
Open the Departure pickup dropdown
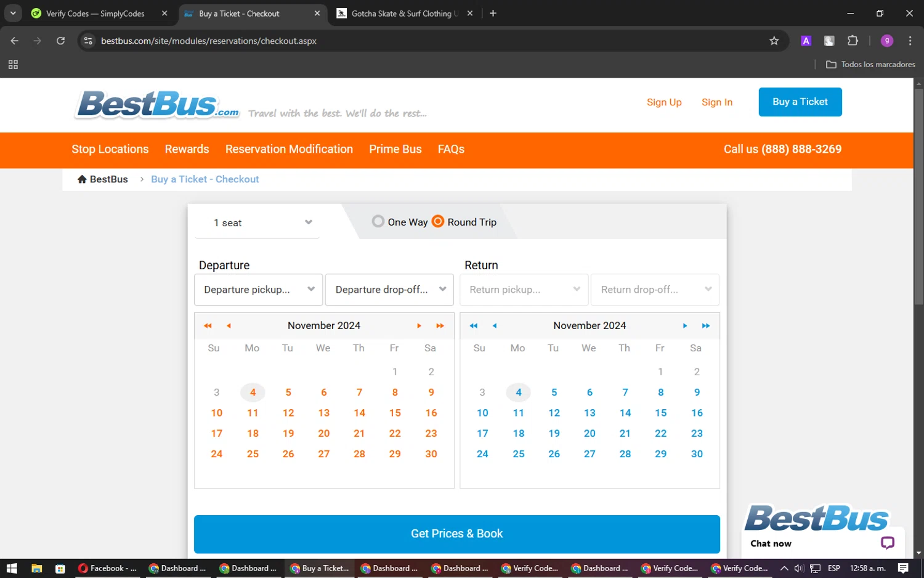[x=258, y=290]
